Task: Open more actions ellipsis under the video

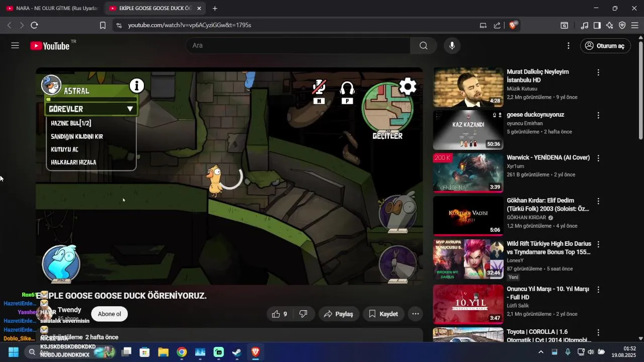Action: [x=416, y=314]
